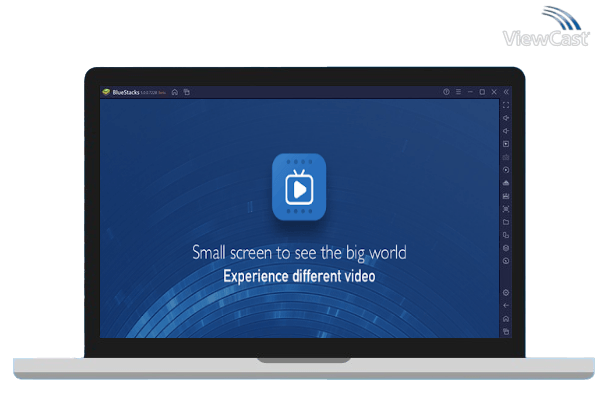Open the multi-instance tabs icon in title bar

187,92
